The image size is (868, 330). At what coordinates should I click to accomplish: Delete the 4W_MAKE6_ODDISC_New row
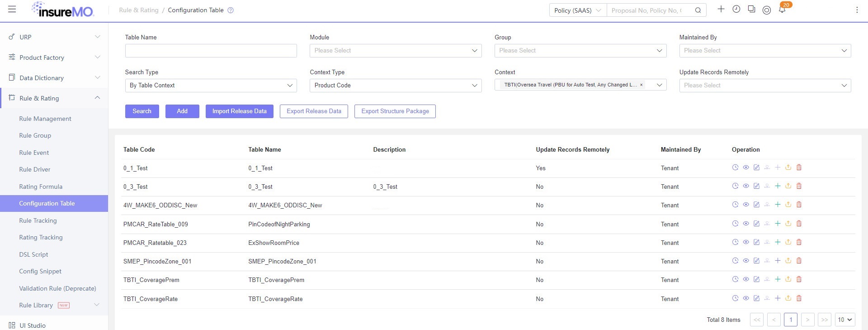[x=799, y=205]
